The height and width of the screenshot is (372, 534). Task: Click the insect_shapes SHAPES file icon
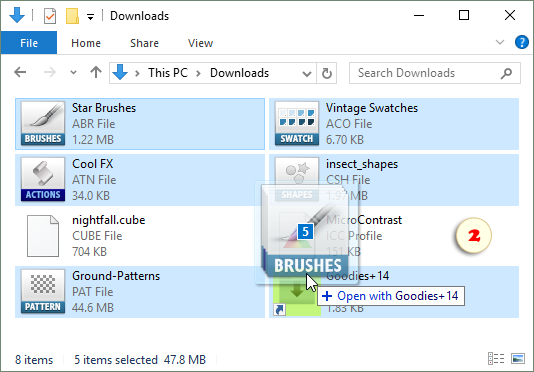[x=297, y=180]
